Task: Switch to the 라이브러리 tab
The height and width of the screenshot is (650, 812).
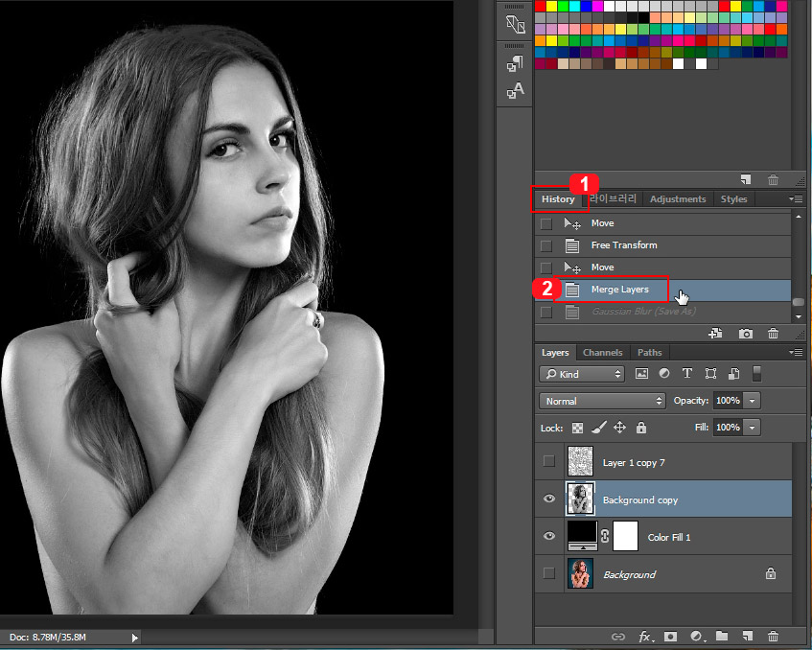Action: pyautogui.click(x=613, y=198)
